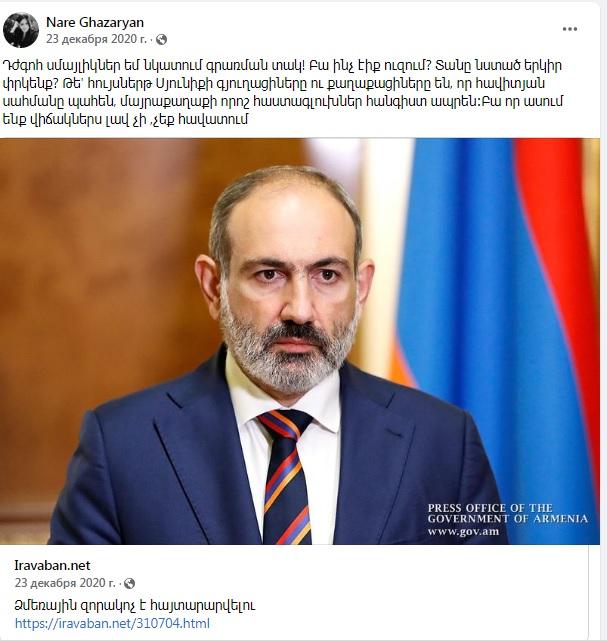Screen dimensions: 607x641
Task: Open the three-dot post options menu
Action: [x=570, y=29]
